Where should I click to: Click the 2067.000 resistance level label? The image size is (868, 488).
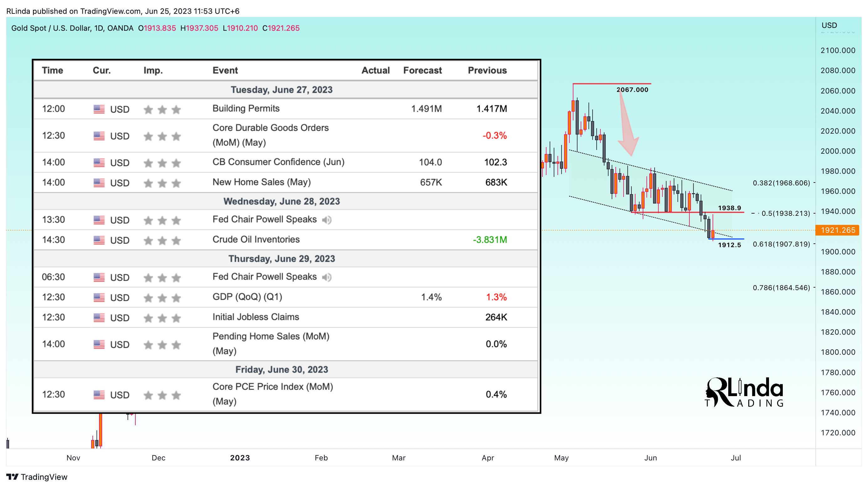[632, 90]
